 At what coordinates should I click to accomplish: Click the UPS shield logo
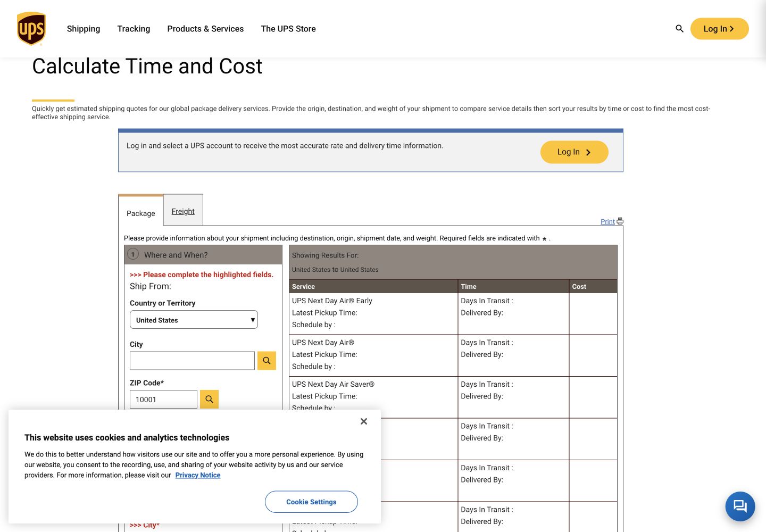point(31,29)
